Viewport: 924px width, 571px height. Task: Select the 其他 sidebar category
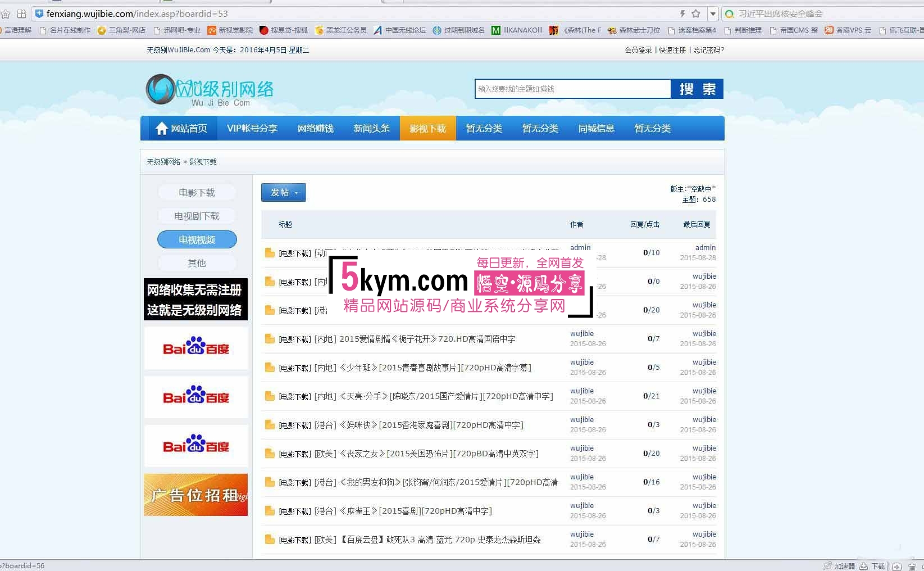pyautogui.click(x=197, y=263)
